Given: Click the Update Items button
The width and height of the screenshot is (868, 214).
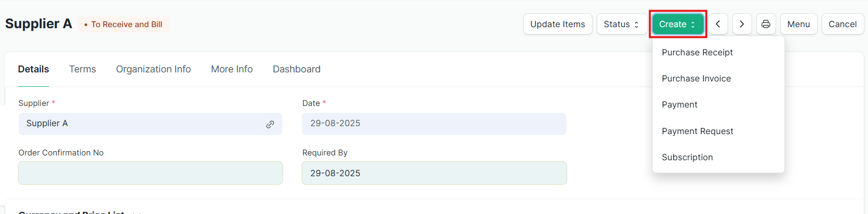Looking at the screenshot, I should [x=557, y=24].
